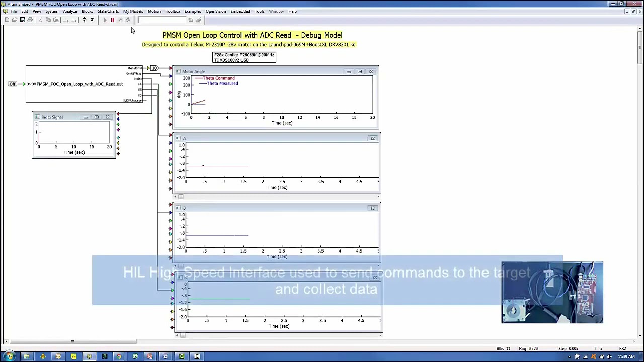Image resolution: width=644 pixels, height=362 pixels.
Task: Select the constant block with value 10
Action: [154, 68]
